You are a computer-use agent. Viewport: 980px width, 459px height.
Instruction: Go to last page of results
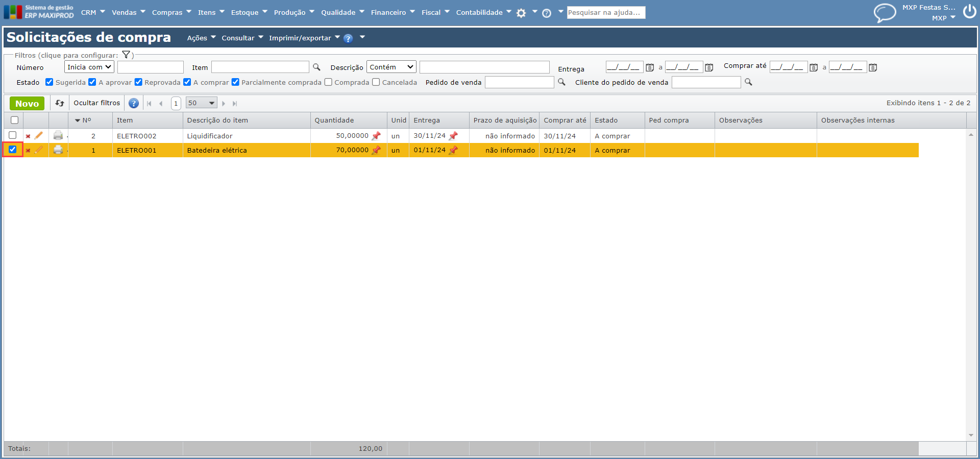point(235,104)
